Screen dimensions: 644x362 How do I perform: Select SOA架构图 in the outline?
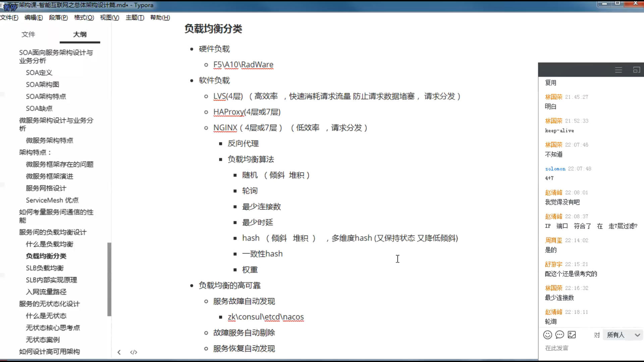pyautogui.click(x=42, y=84)
